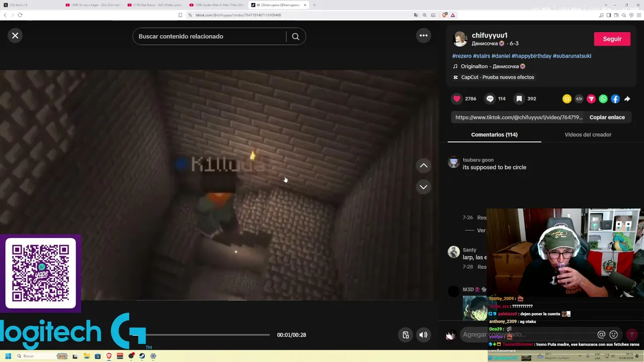Open the 'tsubaru goon' commenter name

point(478,160)
